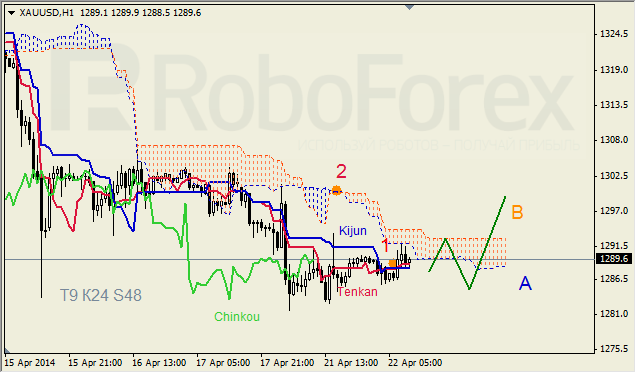Open the XAUUSD,H1 chart dropdown triangle
Image resolution: width=636 pixels, height=373 pixels.
(12, 13)
